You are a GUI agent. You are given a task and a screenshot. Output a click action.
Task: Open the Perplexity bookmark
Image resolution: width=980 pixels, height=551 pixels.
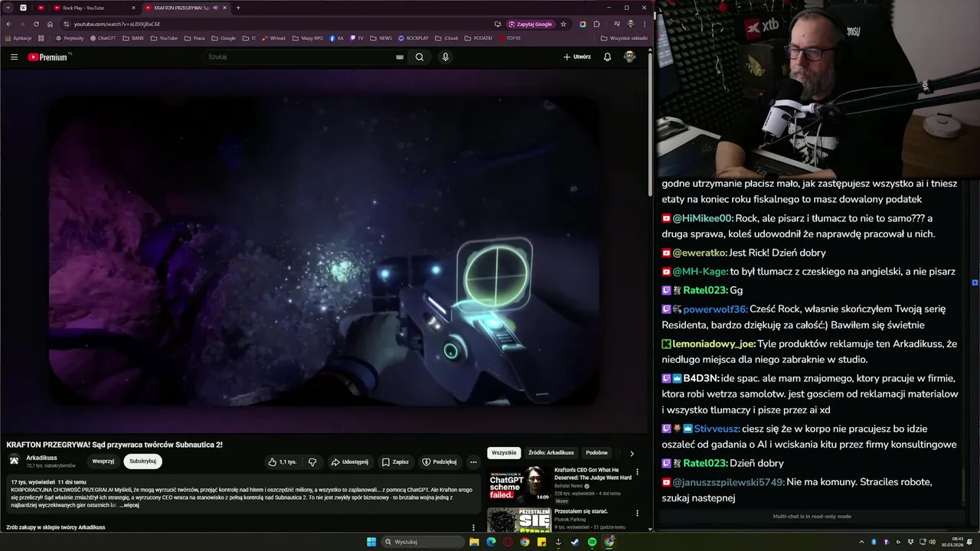pyautogui.click(x=69, y=37)
